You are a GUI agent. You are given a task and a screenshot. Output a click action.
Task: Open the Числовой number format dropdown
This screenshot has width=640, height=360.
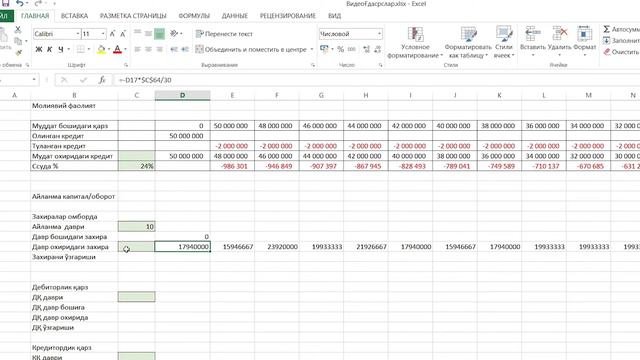point(379,34)
